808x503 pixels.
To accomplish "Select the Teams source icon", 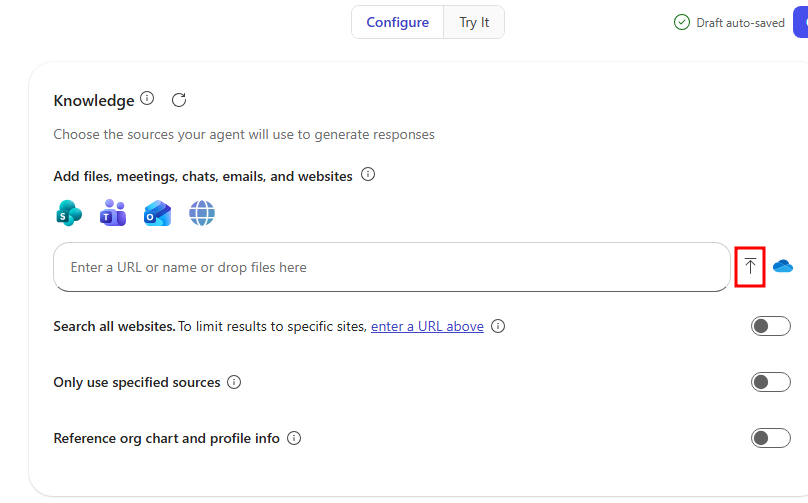I will coord(113,213).
